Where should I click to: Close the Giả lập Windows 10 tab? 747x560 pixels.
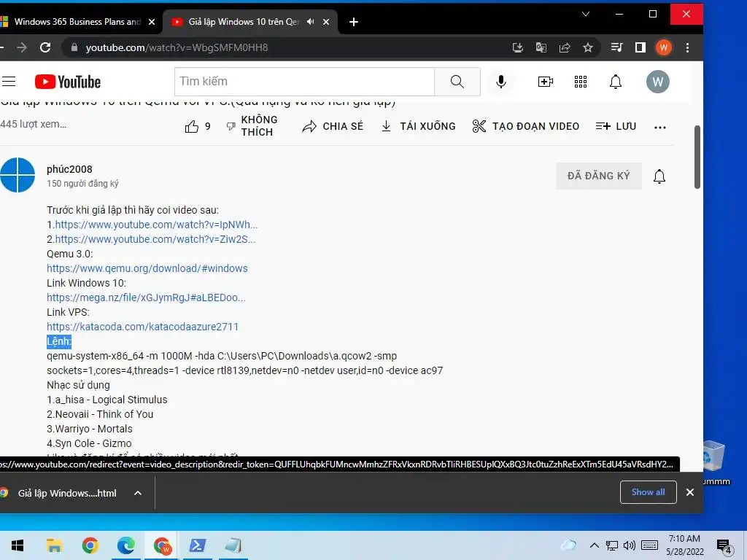click(x=326, y=22)
